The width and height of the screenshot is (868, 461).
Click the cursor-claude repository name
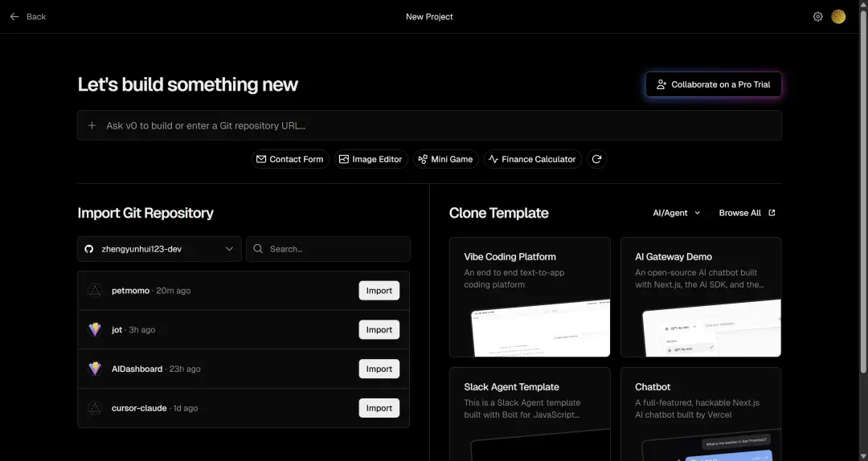(139, 408)
